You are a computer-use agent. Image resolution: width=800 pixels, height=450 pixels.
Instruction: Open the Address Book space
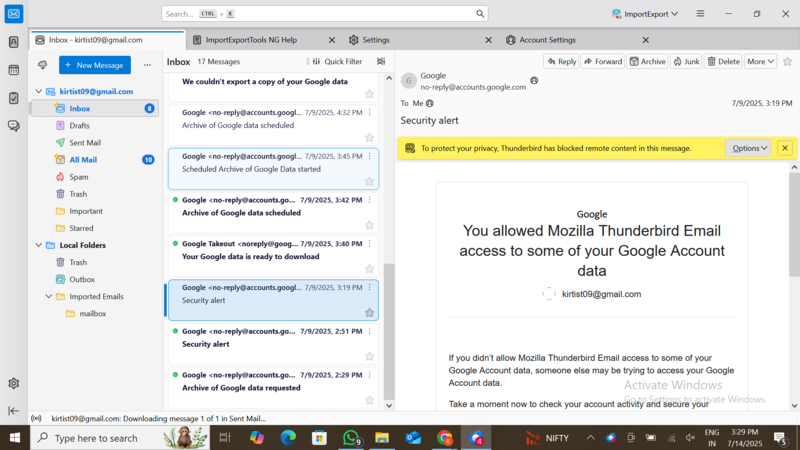click(x=14, y=42)
